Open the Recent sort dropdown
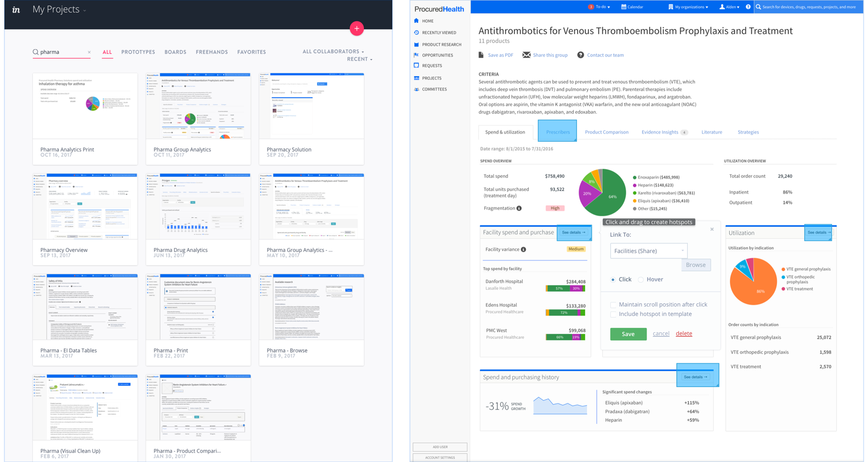868x462 pixels. tap(359, 59)
